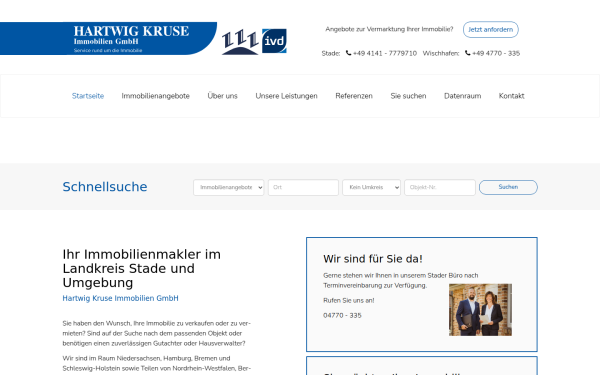This screenshot has width=600, height=375.
Task: Focus the Ort input field
Action: coord(303,188)
